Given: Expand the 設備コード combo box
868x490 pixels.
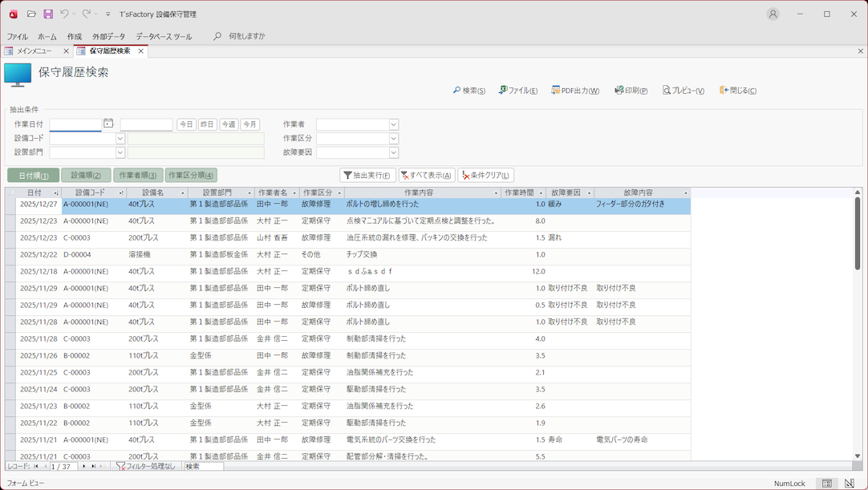Looking at the screenshot, I should 120,139.
